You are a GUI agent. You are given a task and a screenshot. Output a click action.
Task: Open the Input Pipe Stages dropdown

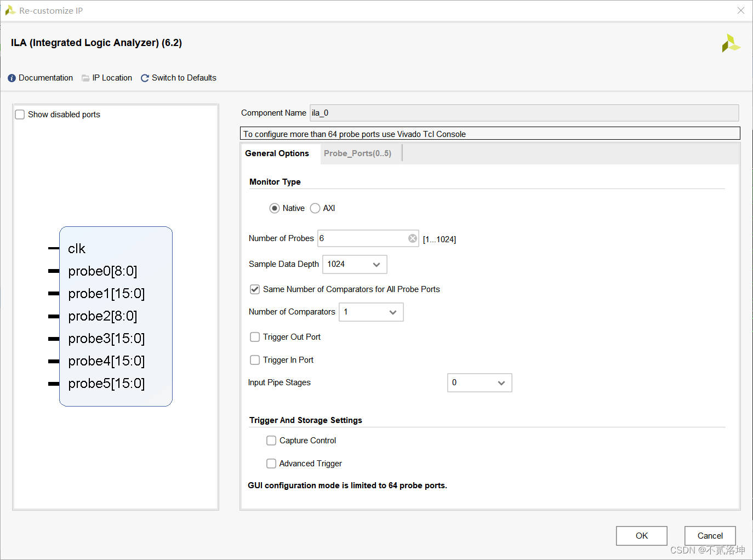coord(480,382)
